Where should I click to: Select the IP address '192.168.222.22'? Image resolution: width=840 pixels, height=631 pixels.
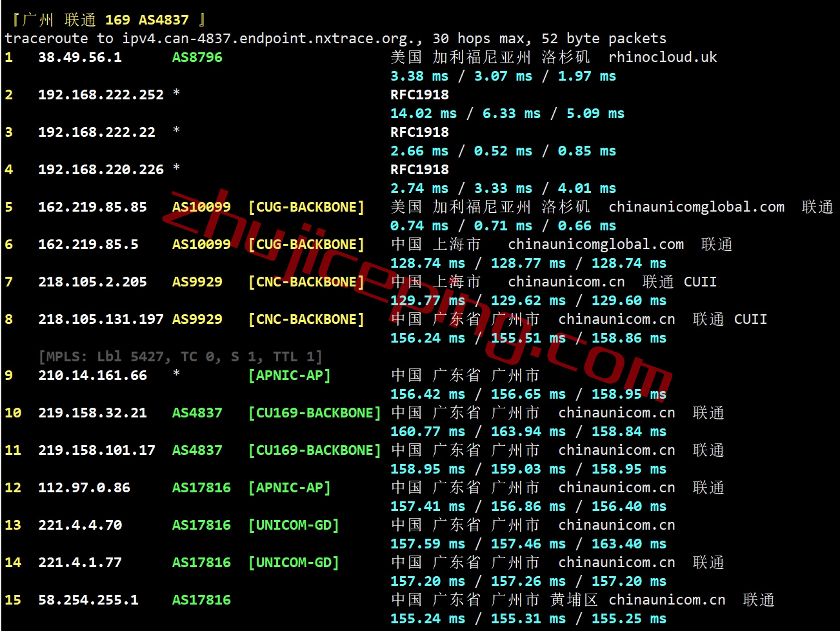(x=97, y=132)
